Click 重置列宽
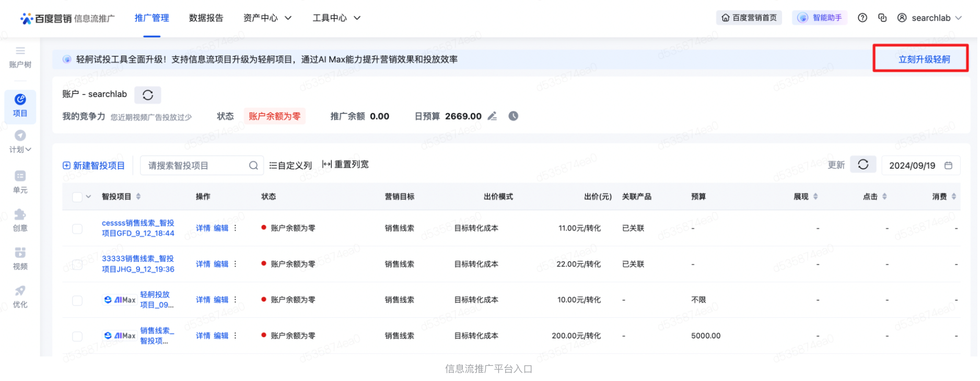Screen dimensions: 980x381 click(345, 165)
